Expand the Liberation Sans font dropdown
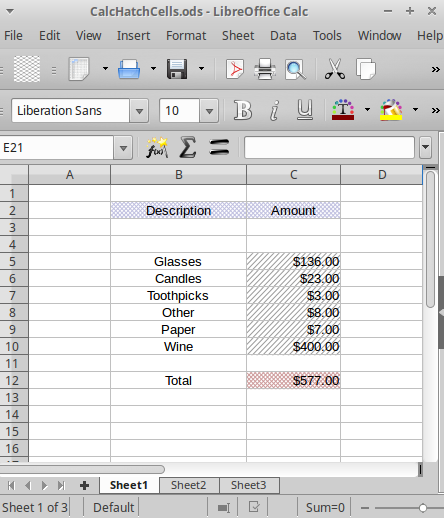Viewport: 444px width, 518px height. [x=139, y=111]
